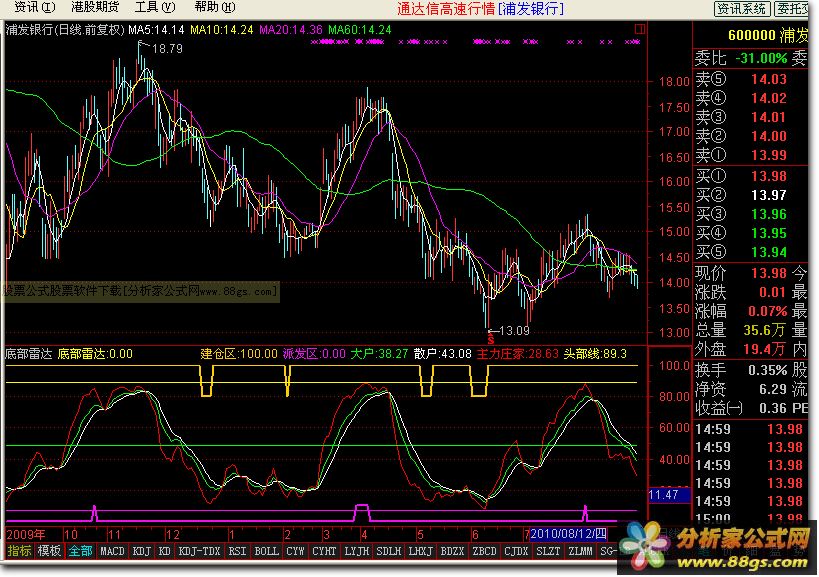
Task: Click the small red window icon atop chart
Action: click(639, 29)
